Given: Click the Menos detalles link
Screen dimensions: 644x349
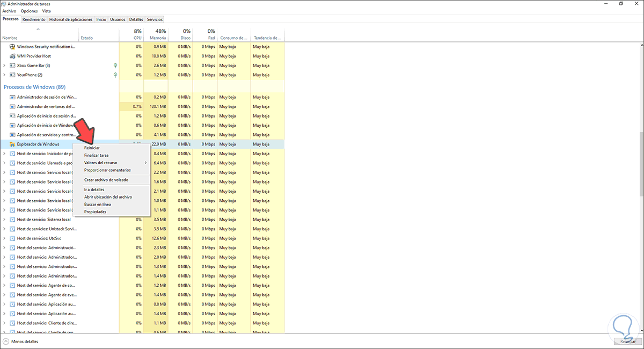Looking at the screenshot, I should point(25,341).
